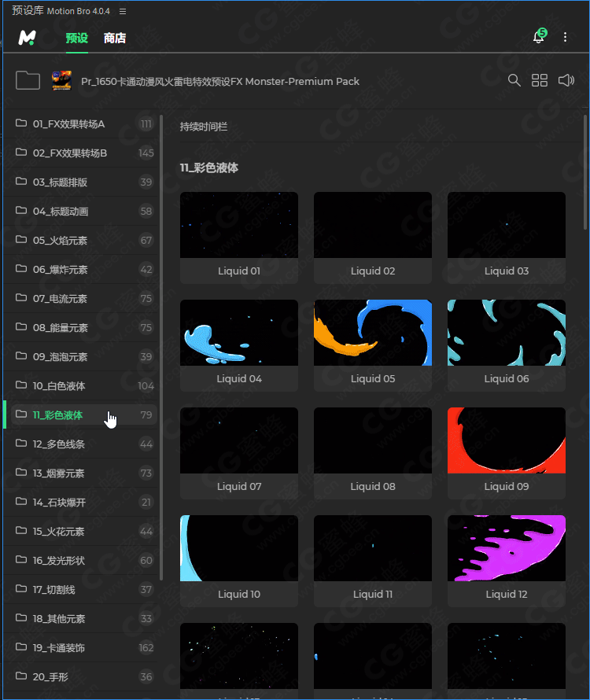Toggle preview sound speaker icon
The image size is (590, 700).
click(x=566, y=80)
